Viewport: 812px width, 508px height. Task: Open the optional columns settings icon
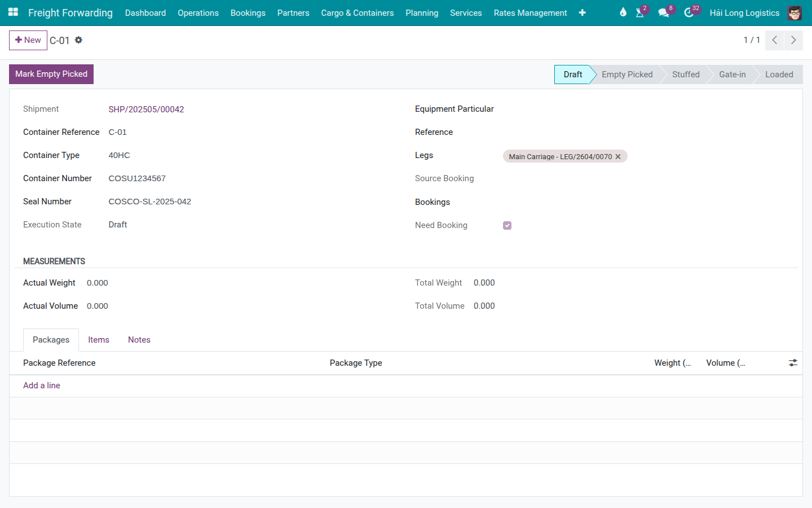point(793,363)
